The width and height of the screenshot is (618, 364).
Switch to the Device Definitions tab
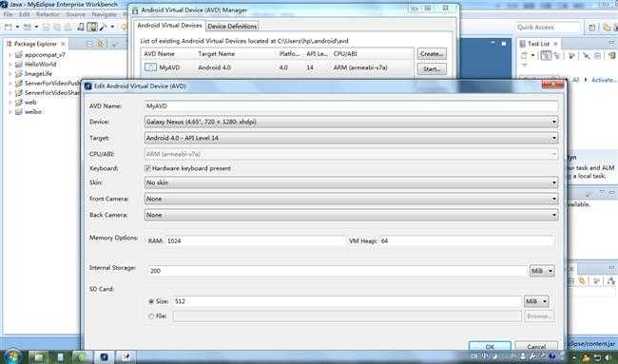232,26
